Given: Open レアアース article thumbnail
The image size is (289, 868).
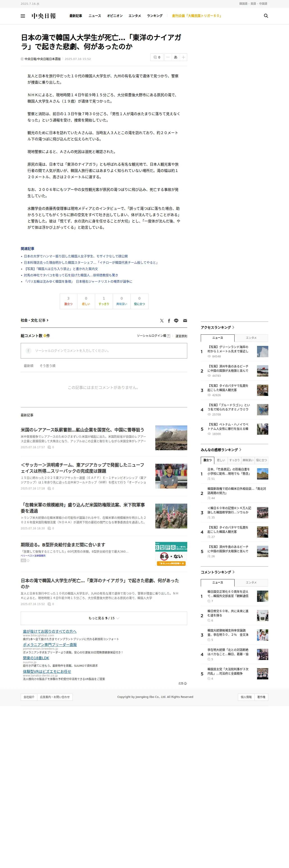Looking at the screenshot, I should (171, 438).
